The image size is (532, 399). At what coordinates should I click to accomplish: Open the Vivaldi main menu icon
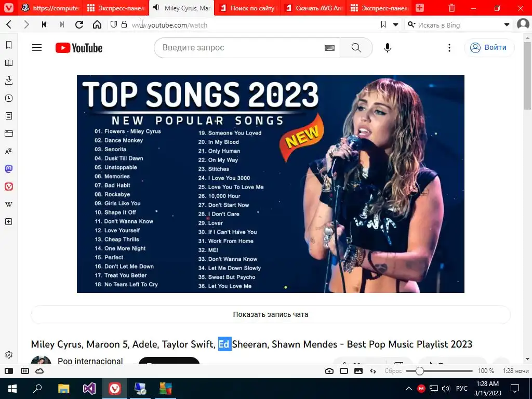[8, 8]
